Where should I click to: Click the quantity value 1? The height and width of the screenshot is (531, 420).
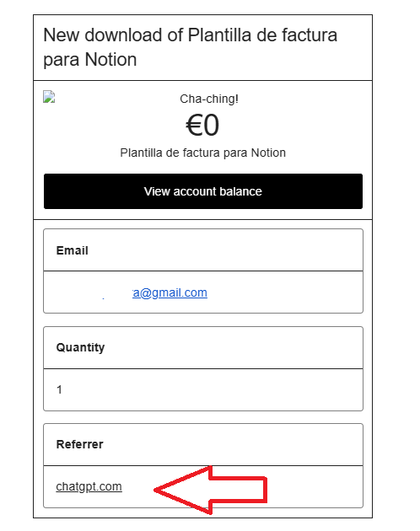pyautogui.click(x=59, y=389)
